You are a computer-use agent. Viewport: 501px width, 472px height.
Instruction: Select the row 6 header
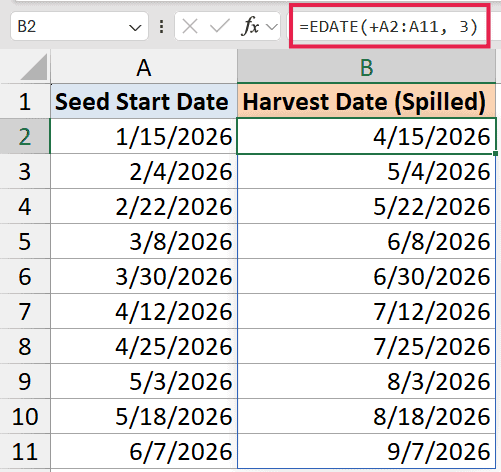pyautogui.click(x=25, y=276)
